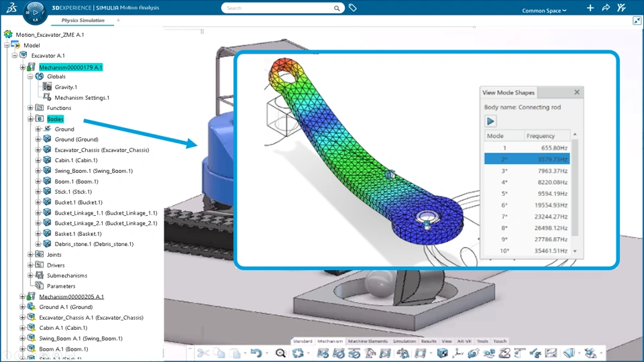Image resolution: width=644 pixels, height=362 pixels.
Task: Click the plus Add icon in top bar
Action: tap(590, 8)
